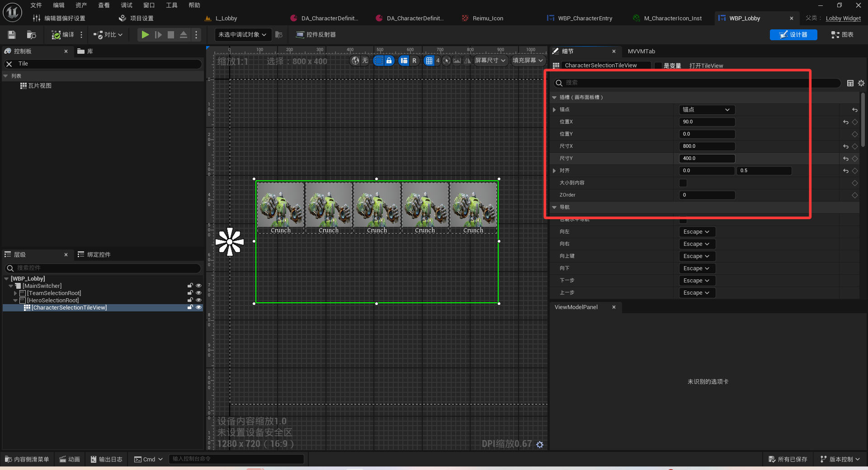Toggle the grid snapping icon in the designer toolbar

tap(429, 61)
